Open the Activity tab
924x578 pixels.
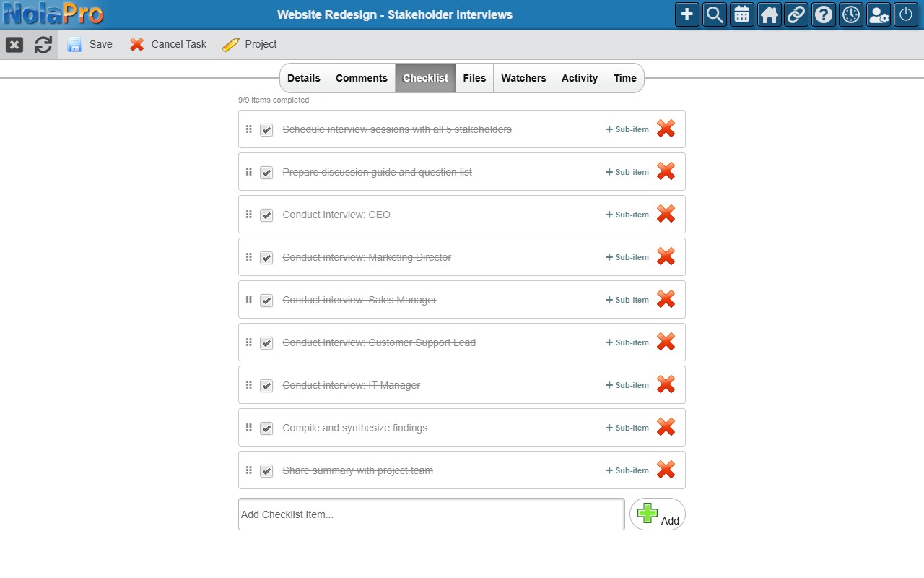pos(580,78)
